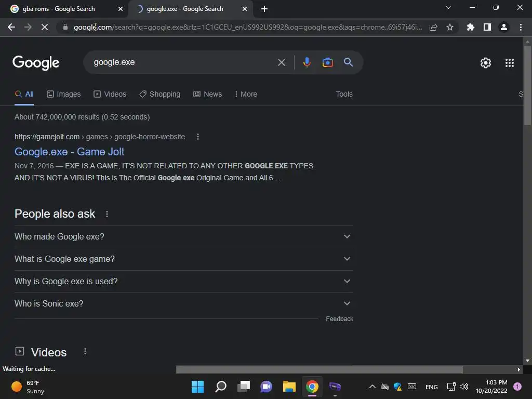Switch to Videos results
532x399 pixels.
pyautogui.click(x=110, y=95)
